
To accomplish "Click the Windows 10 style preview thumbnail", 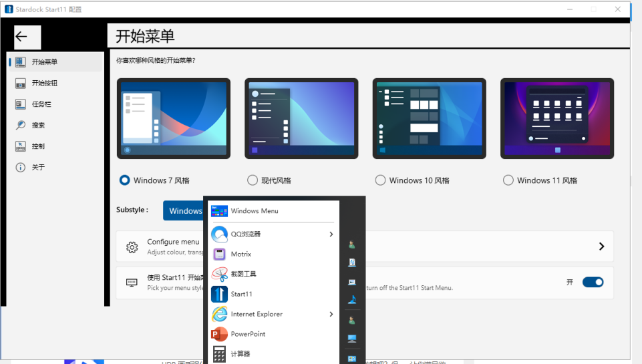I will pyautogui.click(x=429, y=119).
